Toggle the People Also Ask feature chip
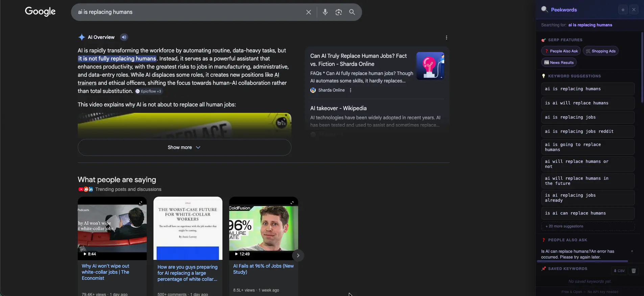 561,51
